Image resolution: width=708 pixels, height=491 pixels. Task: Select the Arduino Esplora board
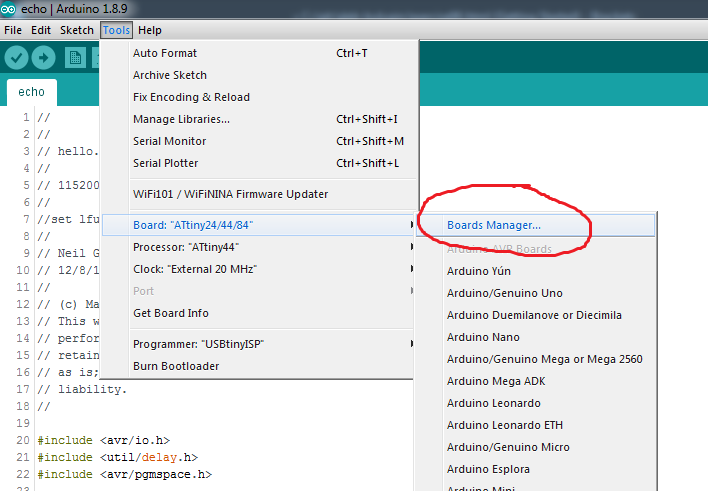[536, 469]
